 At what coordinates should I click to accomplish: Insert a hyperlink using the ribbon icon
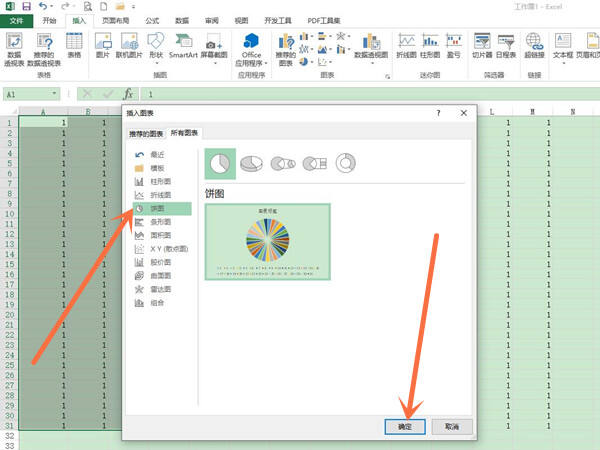(534, 46)
